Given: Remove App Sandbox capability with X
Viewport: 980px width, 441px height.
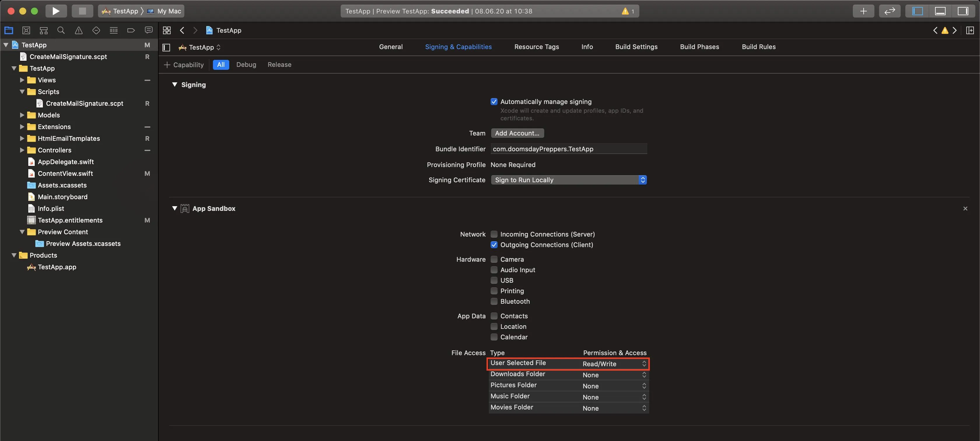Looking at the screenshot, I should point(965,209).
